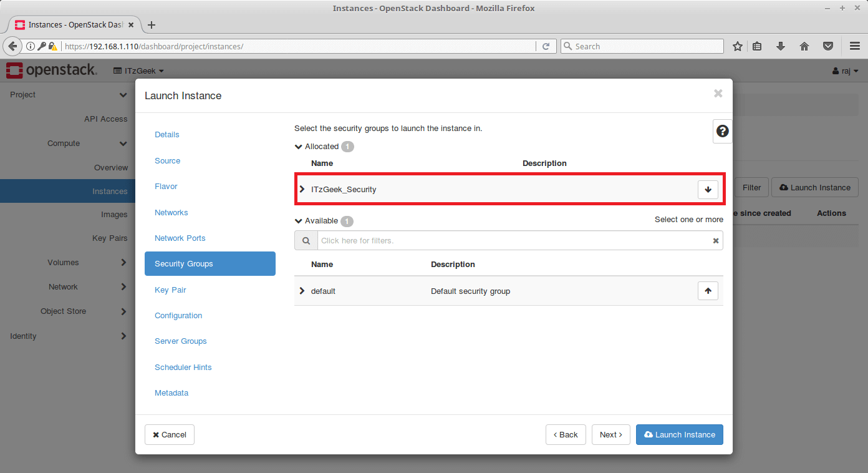Focus the Firefox URL address bar

tap(298, 46)
